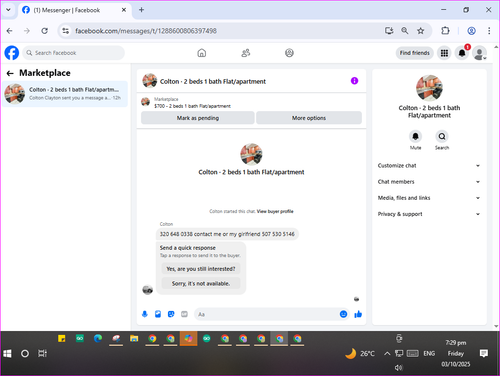Record a voice clip with microphone icon
Image resolution: width=500 pixels, height=376 pixels.
pyautogui.click(x=145, y=314)
